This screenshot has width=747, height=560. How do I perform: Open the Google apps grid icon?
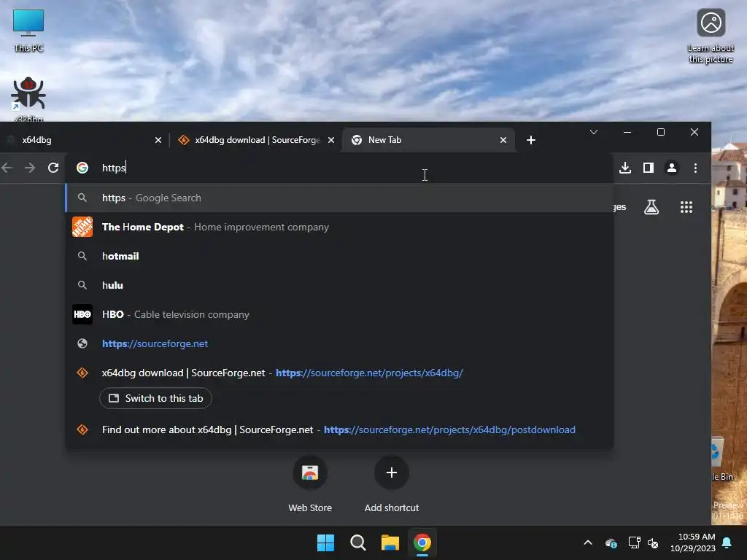686,207
